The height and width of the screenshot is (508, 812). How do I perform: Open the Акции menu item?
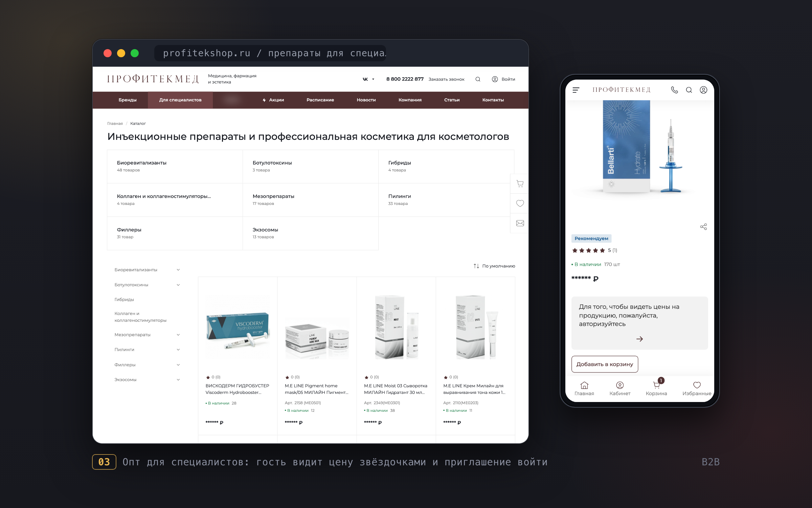click(x=273, y=100)
